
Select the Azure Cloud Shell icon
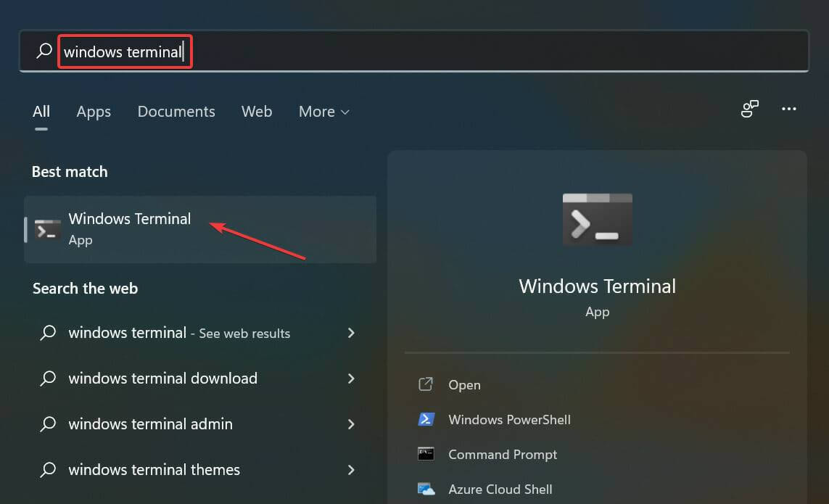(427, 489)
